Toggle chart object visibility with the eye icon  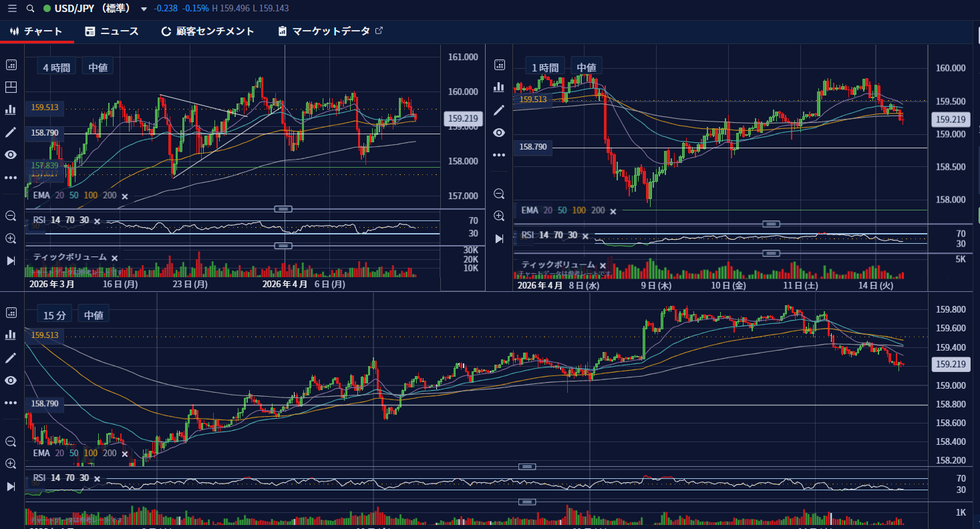(x=10, y=154)
